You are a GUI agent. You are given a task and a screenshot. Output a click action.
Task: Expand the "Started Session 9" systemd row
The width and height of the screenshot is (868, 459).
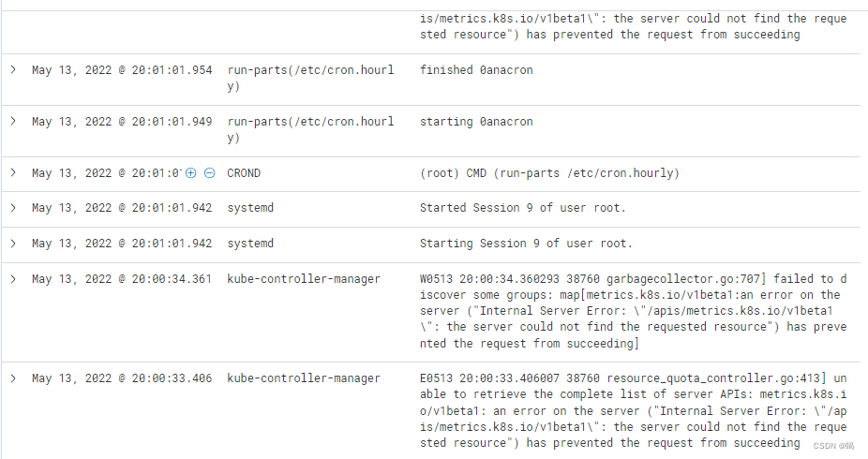tap(13, 208)
